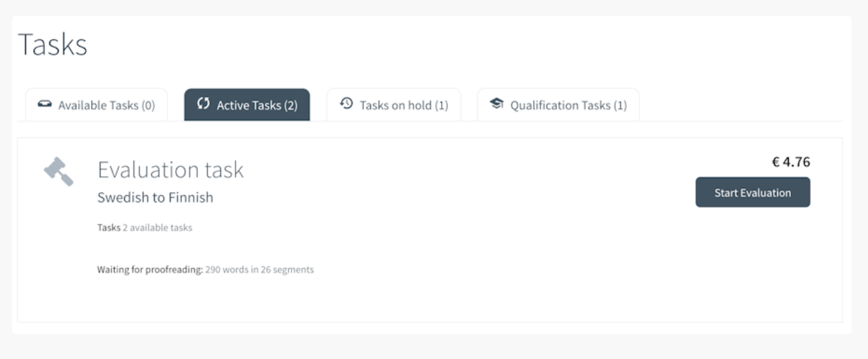Open the Available Tasks (0) tab
Viewport: 868px width, 359px height.
point(97,105)
